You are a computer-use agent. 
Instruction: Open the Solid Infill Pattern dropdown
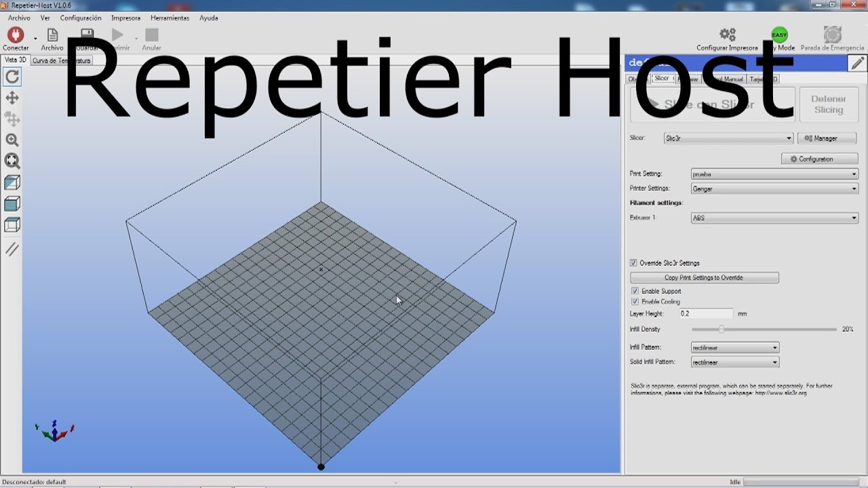click(735, 363)
